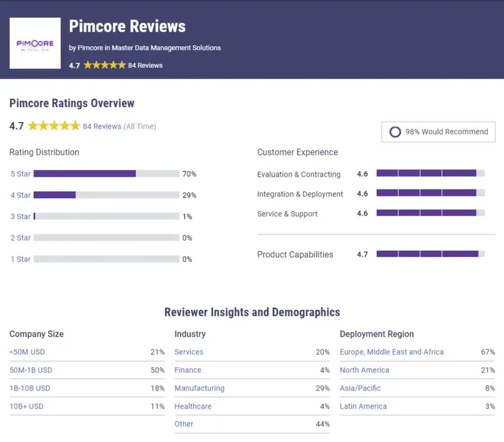Select the <50M USD company size
504x442 pixels.
[x=27, y=352]
